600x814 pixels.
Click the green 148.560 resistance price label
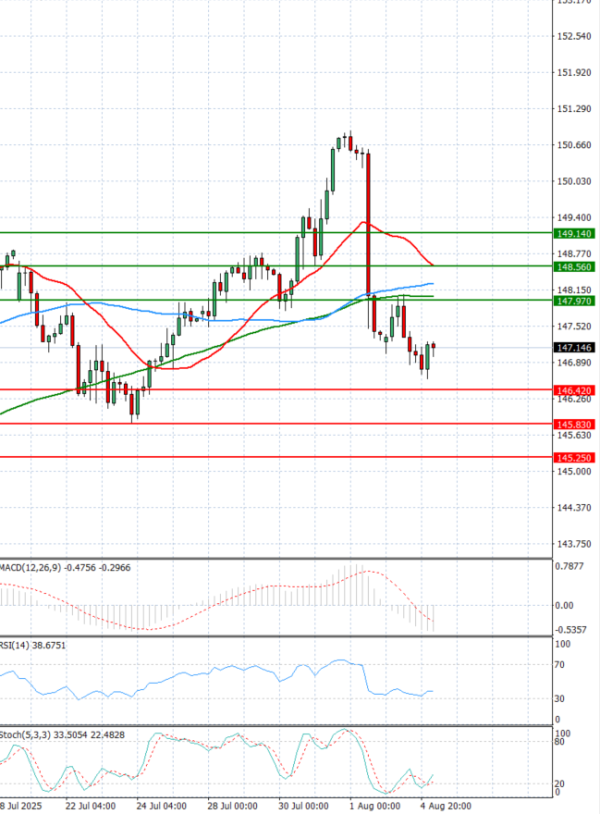point(574,267)
